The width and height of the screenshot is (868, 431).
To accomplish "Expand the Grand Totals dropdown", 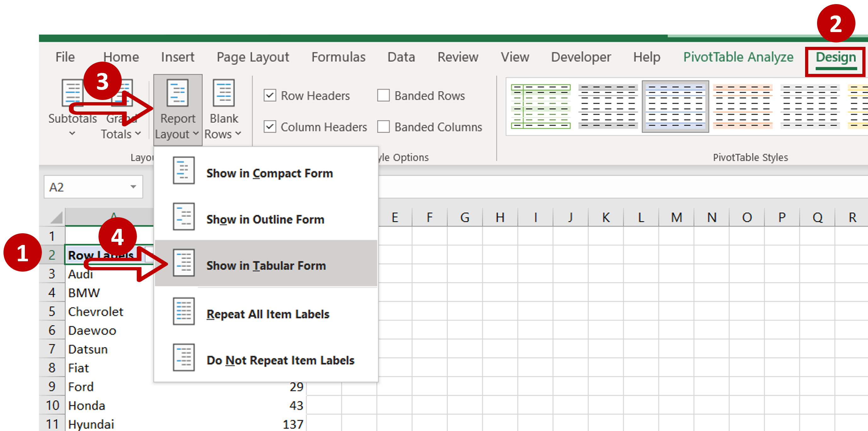I will 138,134.
